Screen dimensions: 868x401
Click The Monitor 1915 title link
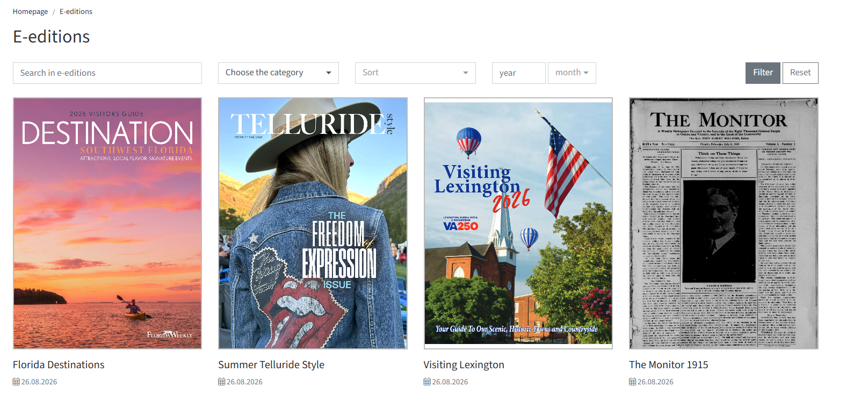[669, 364]
